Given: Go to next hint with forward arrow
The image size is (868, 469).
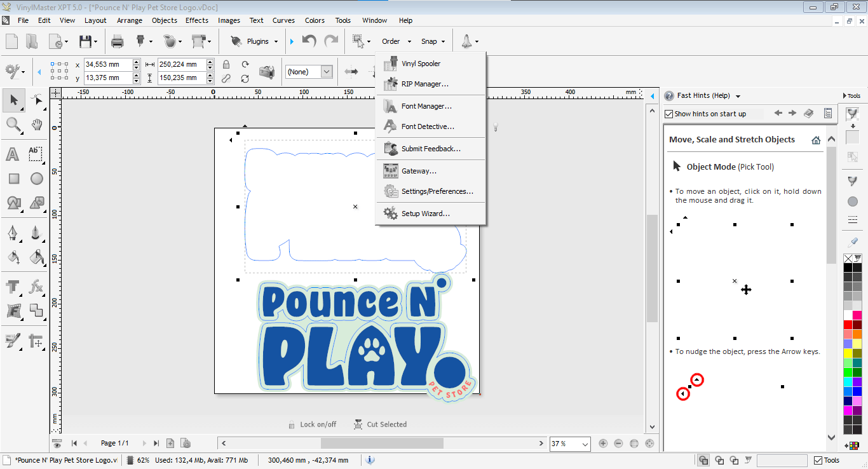Looking at the screenshot, I should 792,113.
